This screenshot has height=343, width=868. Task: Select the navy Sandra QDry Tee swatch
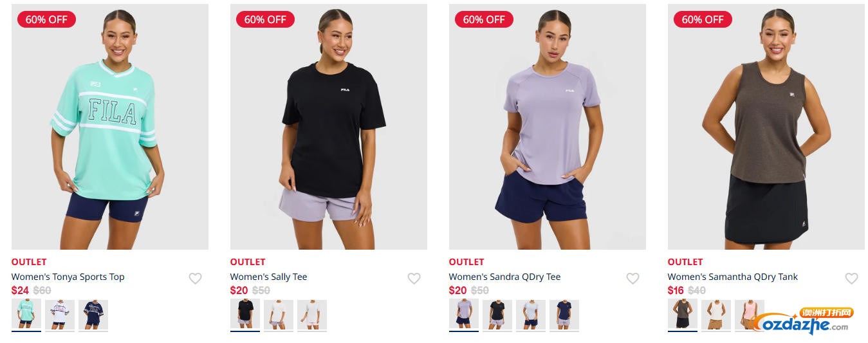click(564, 314)
